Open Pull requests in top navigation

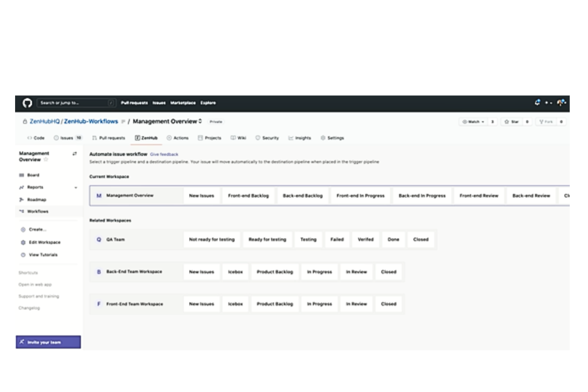pyautogui.click(x=134, y=103)
